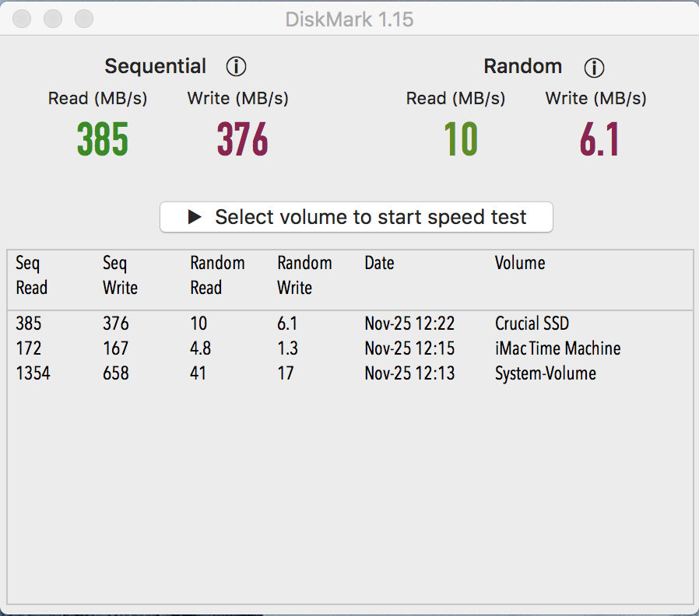This screenshot has height=616, width=699.
Task: Click the Volume column header
Action: 520,263
